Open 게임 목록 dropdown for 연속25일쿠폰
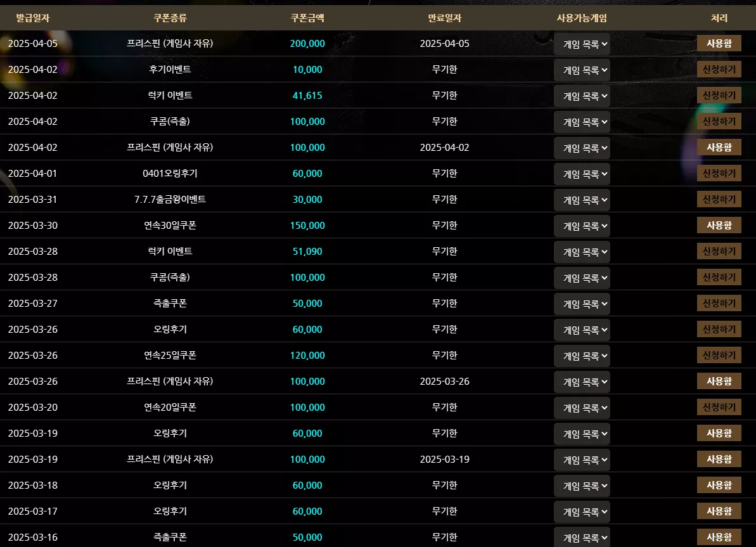This screenshot has height=547, width=756. 582,356
